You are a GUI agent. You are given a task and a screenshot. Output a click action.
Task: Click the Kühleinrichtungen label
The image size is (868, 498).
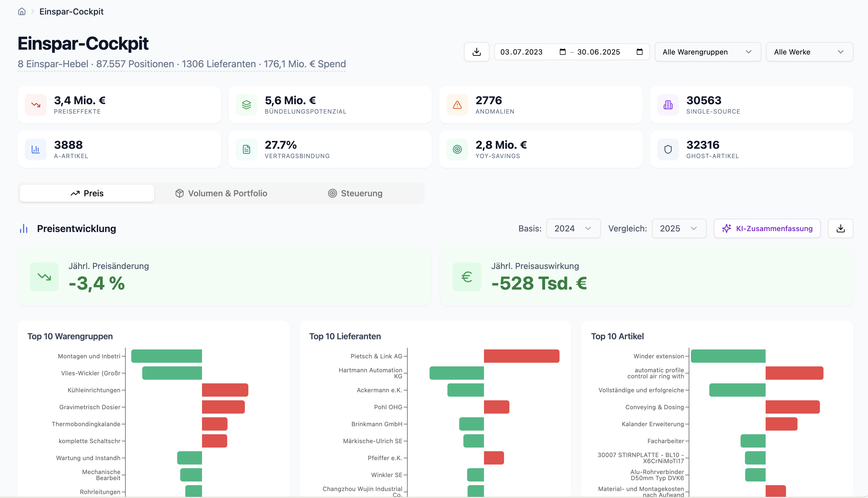[x=94, y=390]
